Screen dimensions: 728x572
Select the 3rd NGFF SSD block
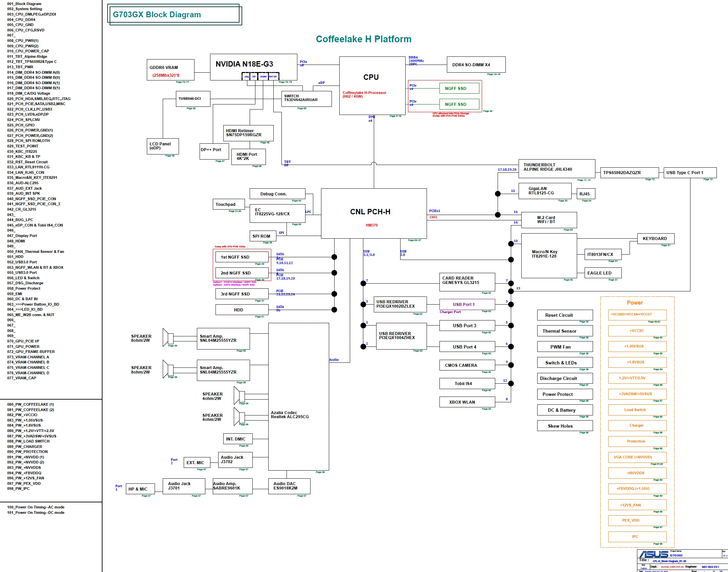242,294
